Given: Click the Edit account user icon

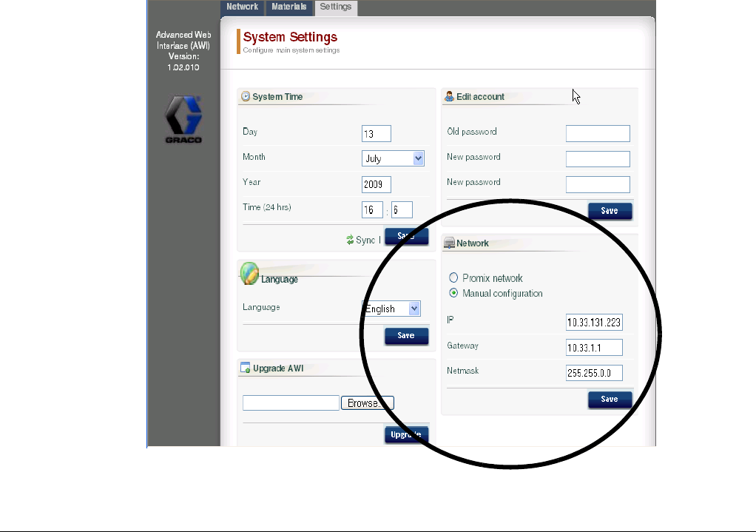Looking at the screenshot, I should 449,96.
